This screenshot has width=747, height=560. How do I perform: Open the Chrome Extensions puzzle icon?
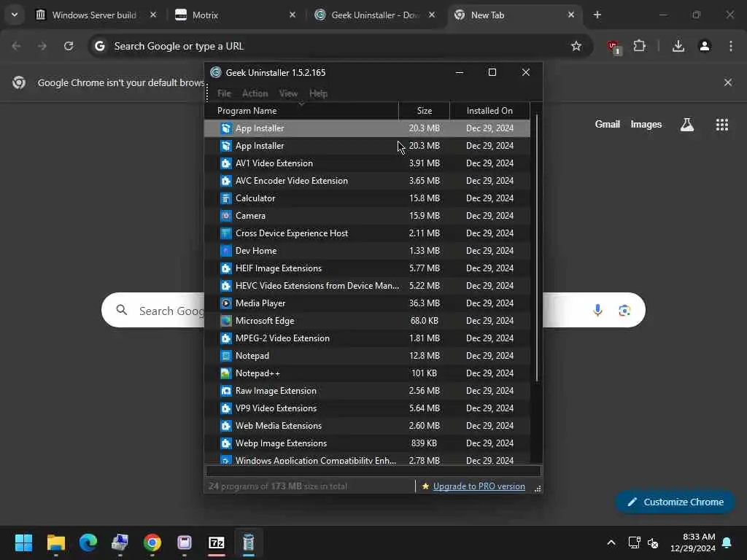tap(639, 46)
